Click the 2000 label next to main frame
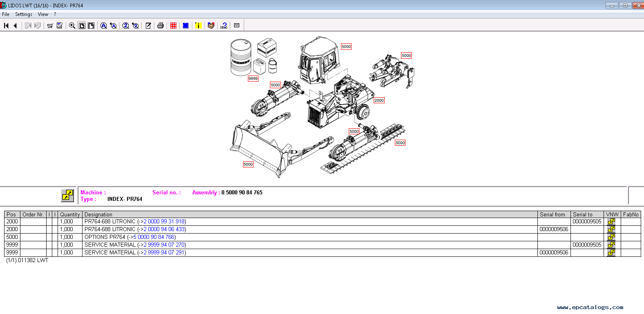The image size is (644, 314). [x=379, y=100]
